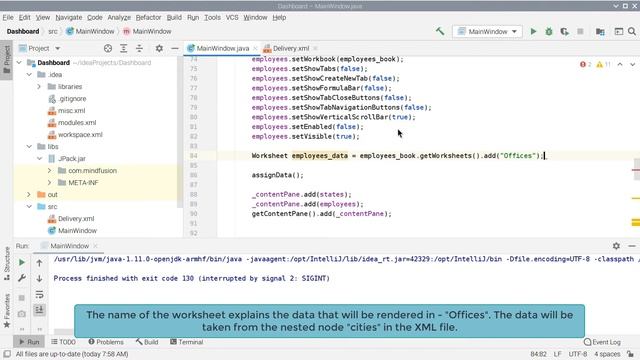Collapse the .idea folder
The image size is (640, 360).
point(29,75)
